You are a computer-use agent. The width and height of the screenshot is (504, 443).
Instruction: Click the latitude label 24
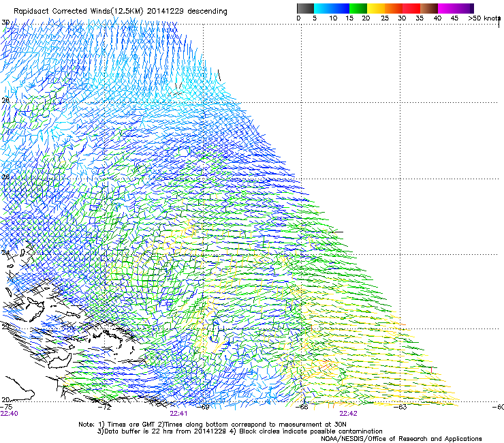(5, 253)
